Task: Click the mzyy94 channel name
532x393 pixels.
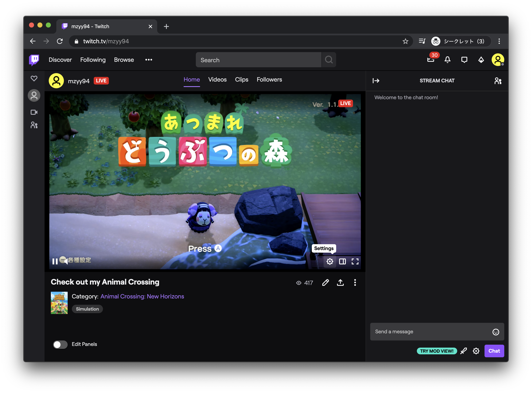Action: [x=79, y=81]
